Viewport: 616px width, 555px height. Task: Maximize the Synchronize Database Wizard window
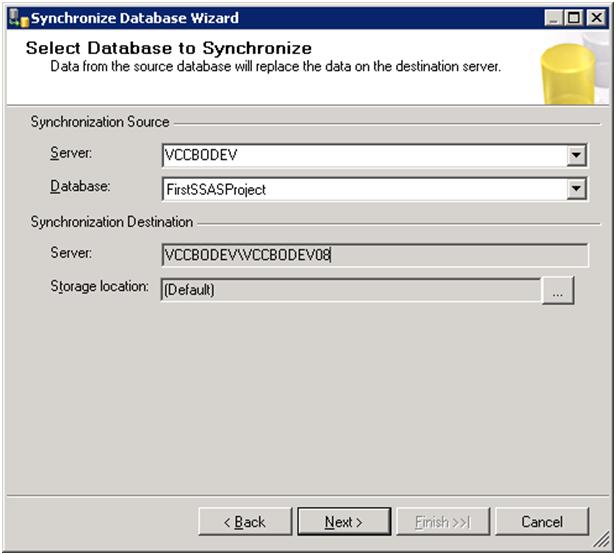[574, 18]
